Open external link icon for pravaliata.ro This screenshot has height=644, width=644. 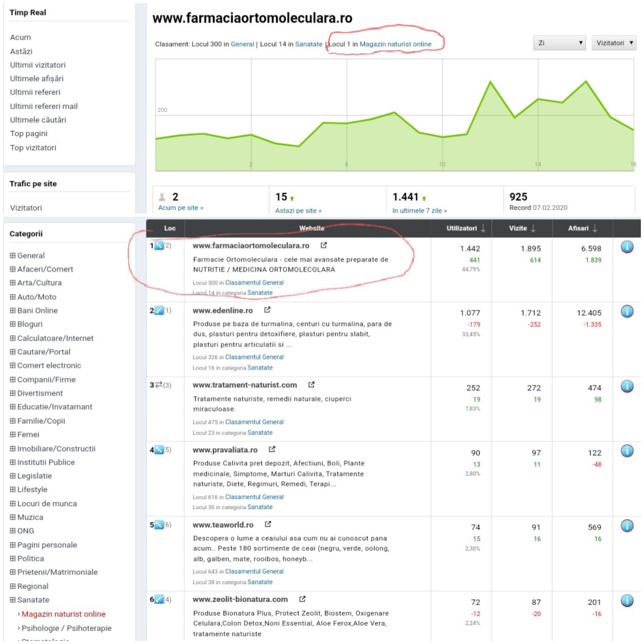[272, 449]
